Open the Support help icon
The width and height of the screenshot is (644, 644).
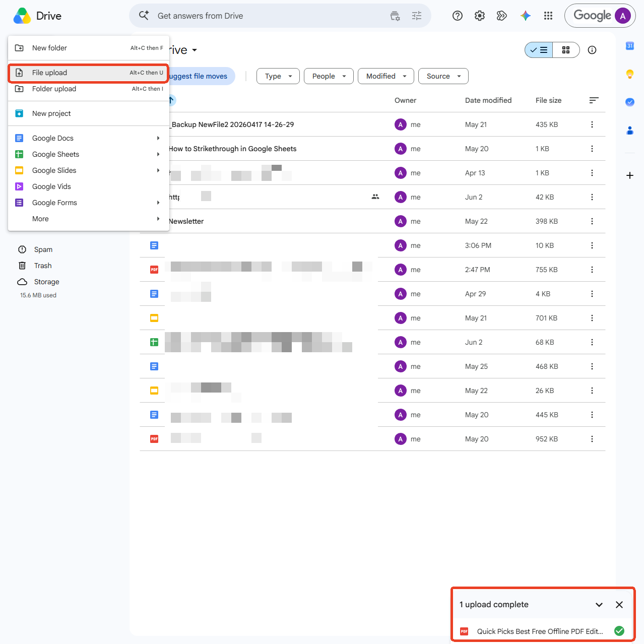tap(458, 16)
